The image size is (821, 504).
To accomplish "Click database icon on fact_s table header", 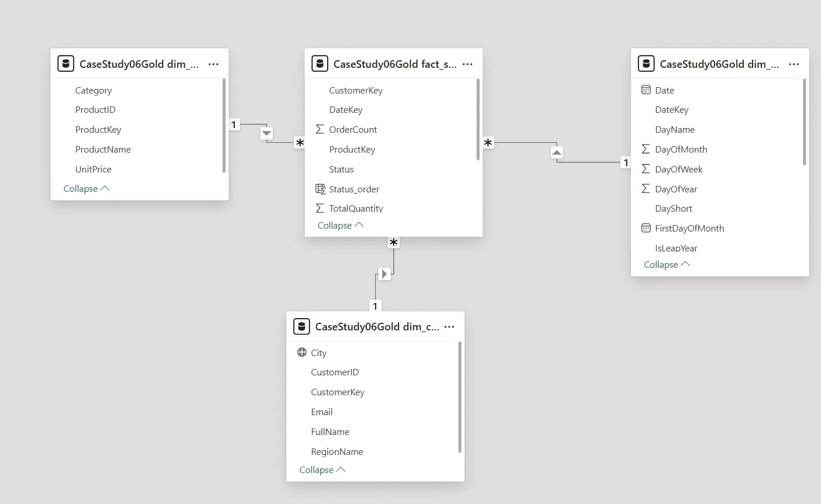I will tap(320, 64).
